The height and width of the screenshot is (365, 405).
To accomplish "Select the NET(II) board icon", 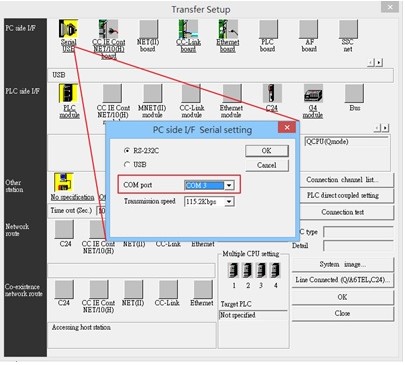I will tap(148, 29).
